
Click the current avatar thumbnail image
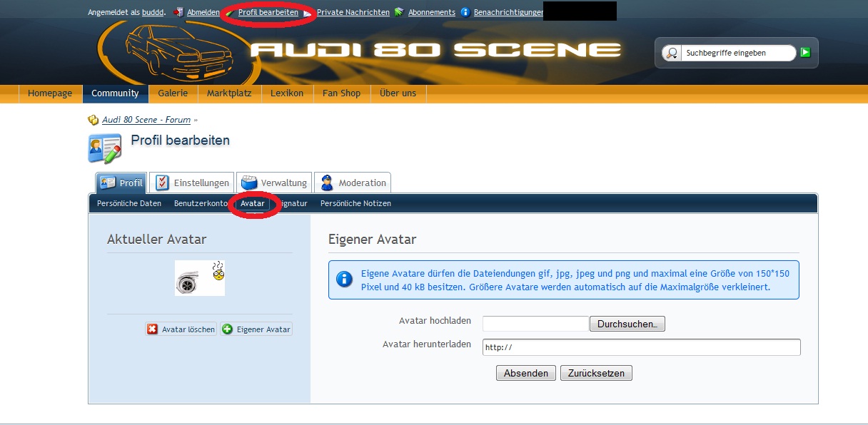pos(200,278)
